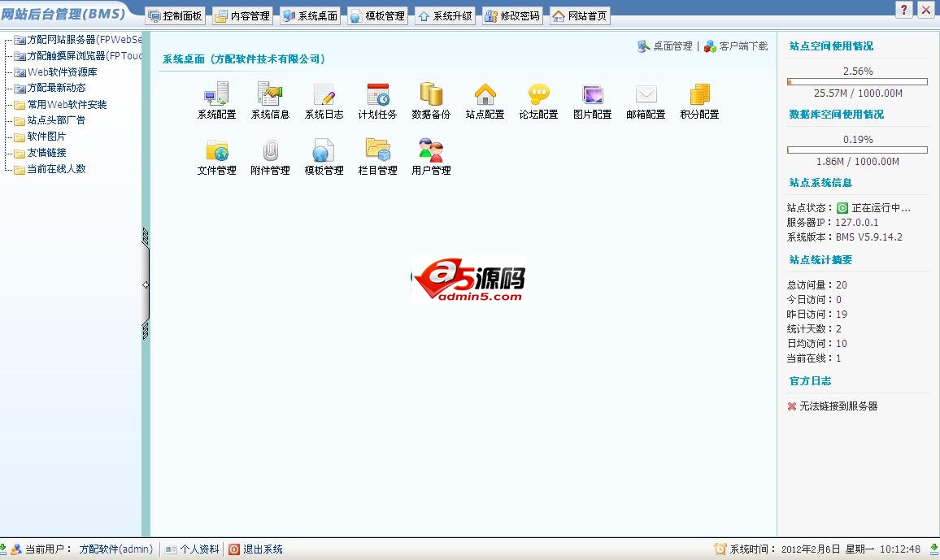Click the site space usage progress bar
This screenshot has height=560, width=940.
(x=857, y=82)
